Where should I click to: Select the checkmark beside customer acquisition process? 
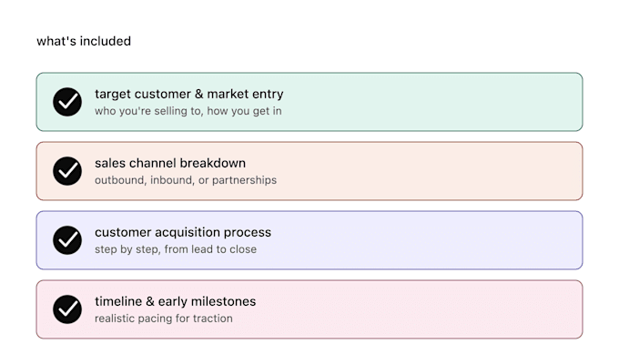coord(67,240)
